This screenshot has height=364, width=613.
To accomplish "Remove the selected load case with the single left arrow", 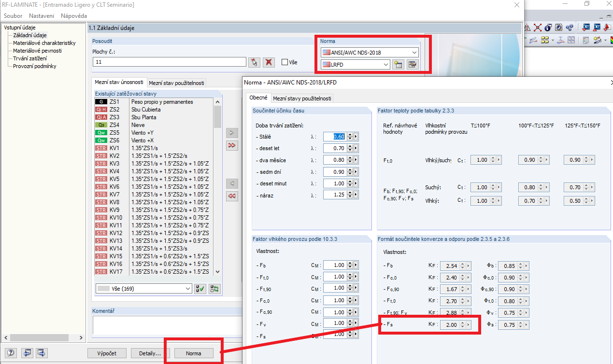I will [232, 183].
